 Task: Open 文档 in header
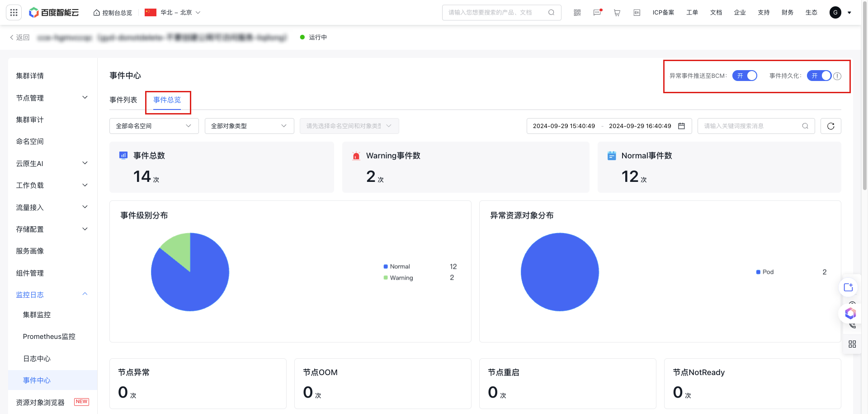pyautogui.click(x=716, y=13)
